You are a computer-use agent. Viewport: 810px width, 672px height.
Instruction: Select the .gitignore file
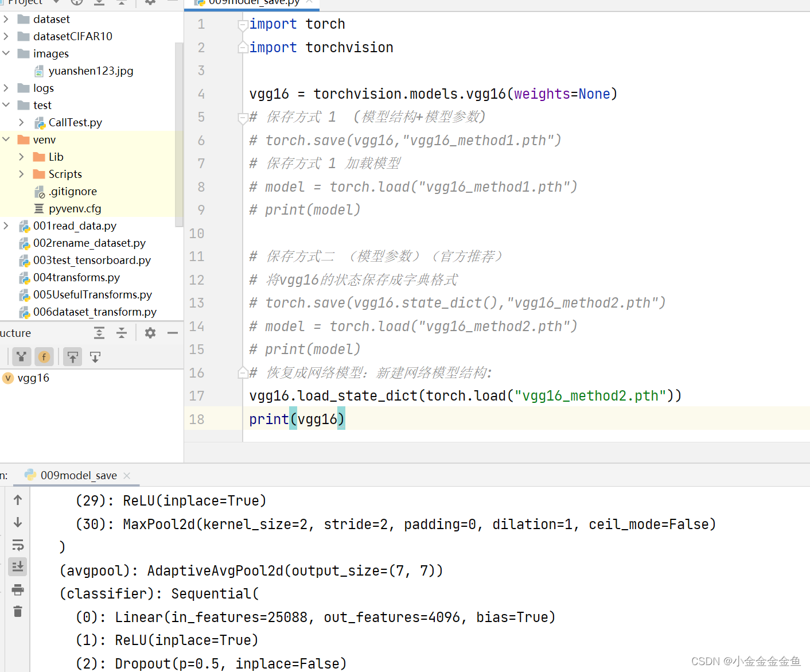tap(73, 191)
